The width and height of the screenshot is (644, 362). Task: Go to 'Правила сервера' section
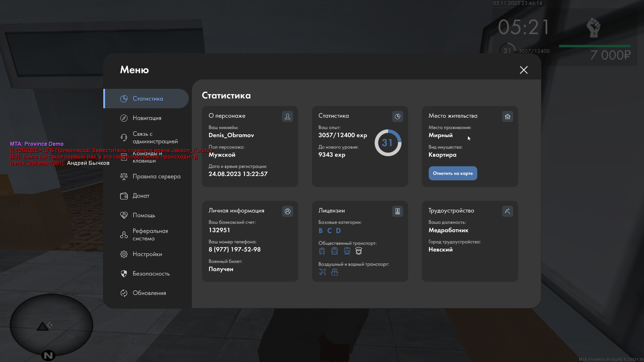[156, 176]
